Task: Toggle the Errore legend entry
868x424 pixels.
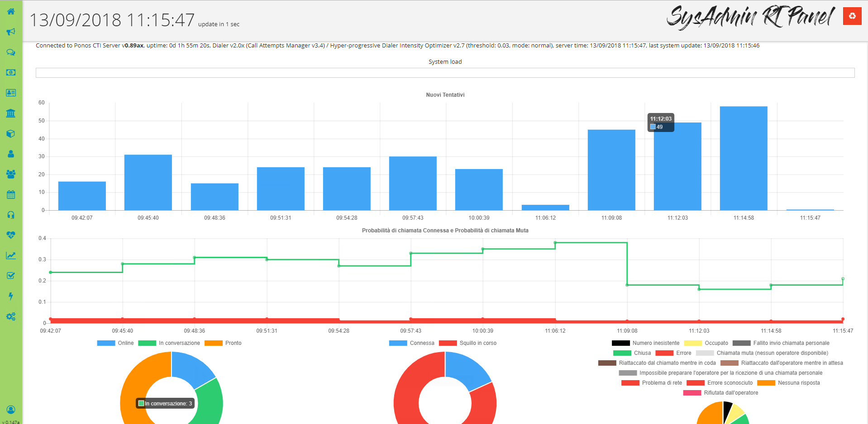Action: pos(673,353)
